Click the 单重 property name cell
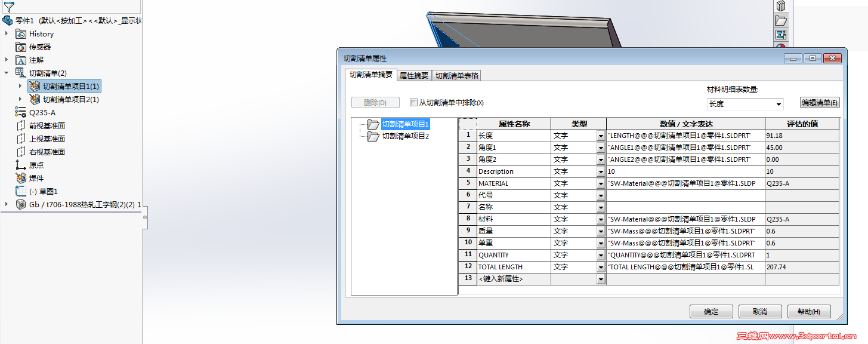 pos(514,243)
